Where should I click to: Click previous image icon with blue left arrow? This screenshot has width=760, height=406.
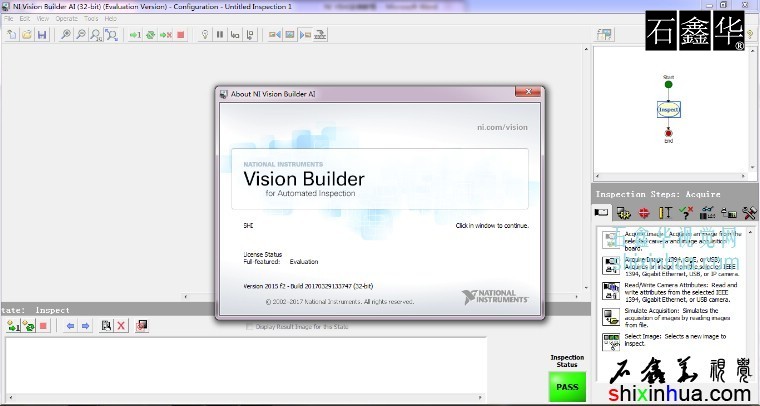[274, 35]
